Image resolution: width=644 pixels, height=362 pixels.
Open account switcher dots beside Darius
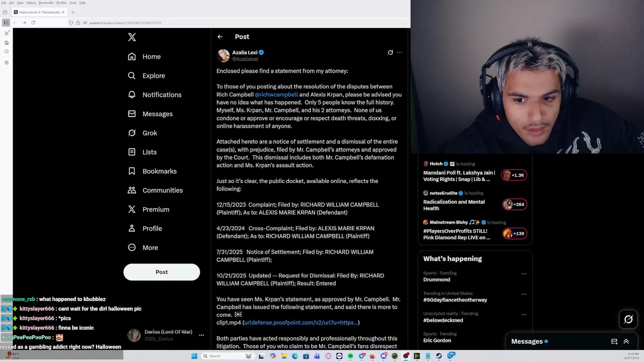(x=201, y=335)
